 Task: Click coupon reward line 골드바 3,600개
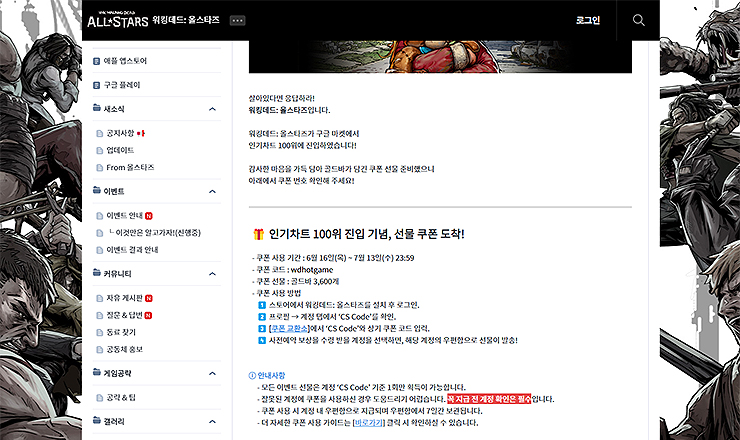point(297,282)
